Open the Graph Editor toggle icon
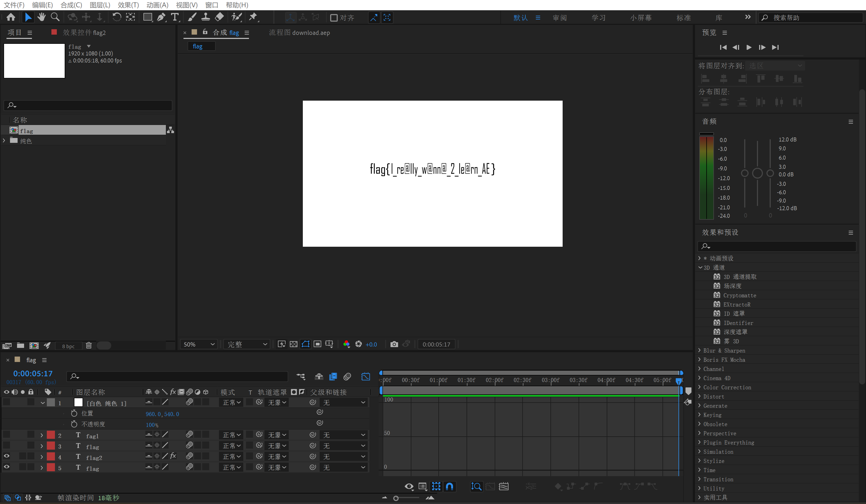 pos(366,377)
